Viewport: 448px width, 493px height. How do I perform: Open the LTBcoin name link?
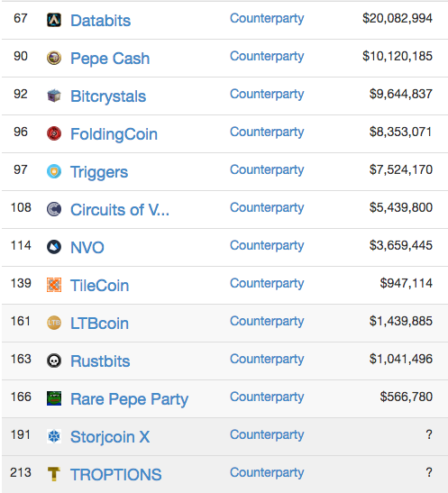pos(100,324)
